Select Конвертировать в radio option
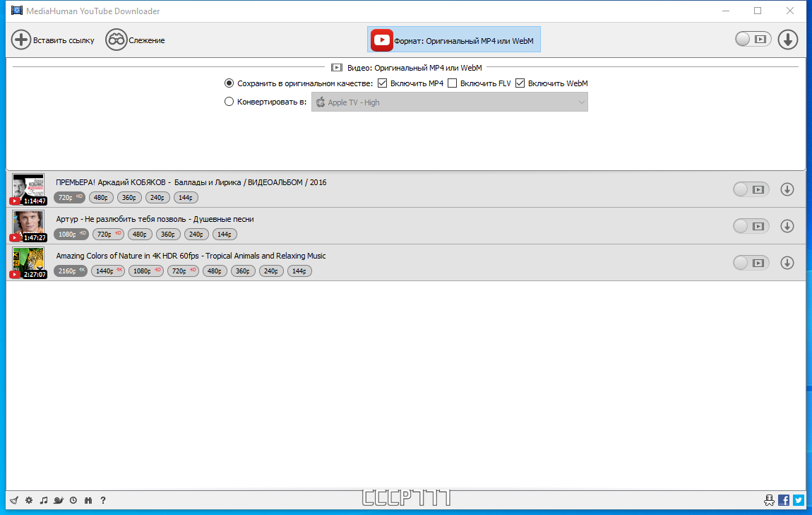812x515 pixels. pyautogui.click(x=229, y=102)
